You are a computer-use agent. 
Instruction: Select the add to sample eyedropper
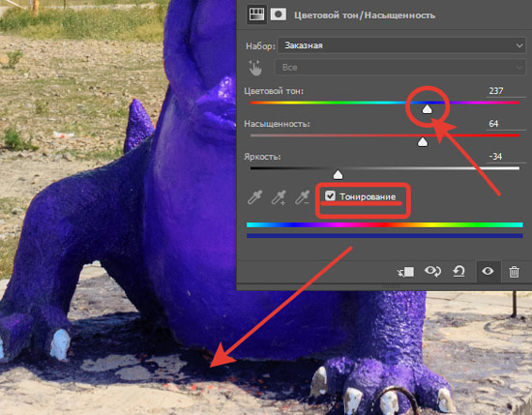(x=279, y=197)
